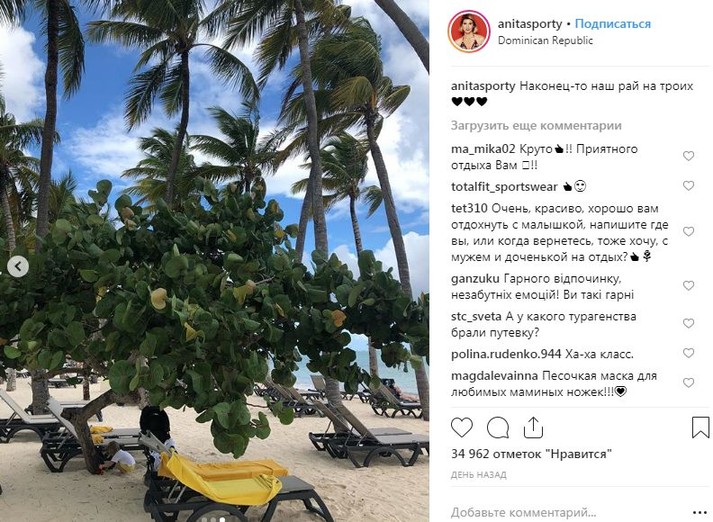The image size is (713, 522).
Task: Like the post with the heart icon
Action: 462,428
